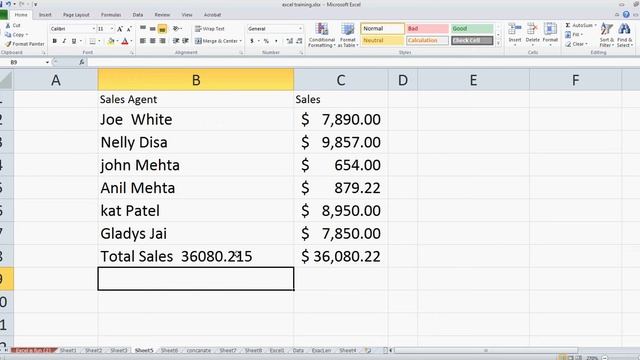Apply the Neutral cell style
This screenshot has height=360, width=640.
click(x=382, y=40)
